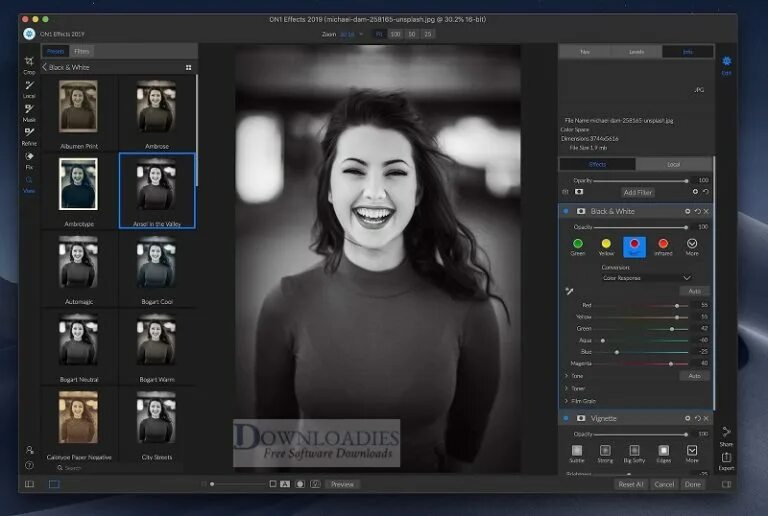Viewport: 768px width, 516px height.
Task: Open the Nav tab
Action: (x=585, y=51)
